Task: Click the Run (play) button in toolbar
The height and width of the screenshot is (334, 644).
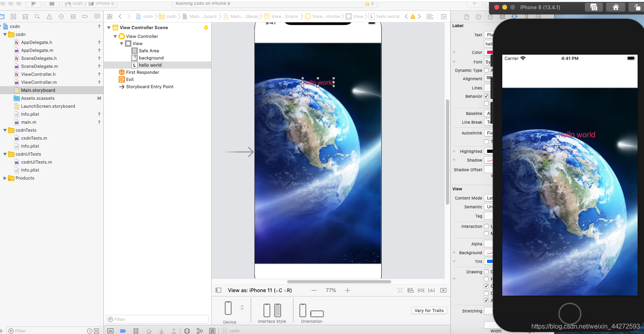Action: (34, 4)
